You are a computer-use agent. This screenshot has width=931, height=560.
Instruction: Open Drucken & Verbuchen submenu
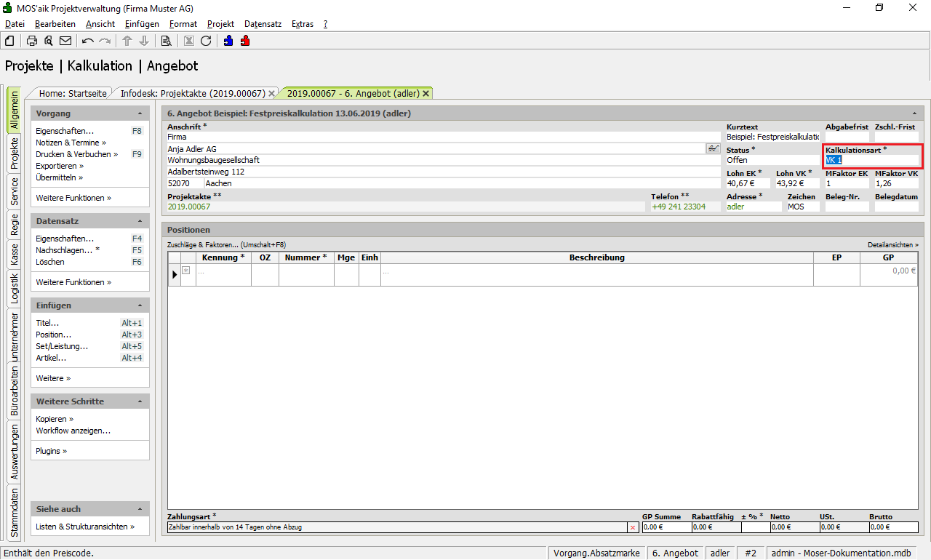coord(76,154)
